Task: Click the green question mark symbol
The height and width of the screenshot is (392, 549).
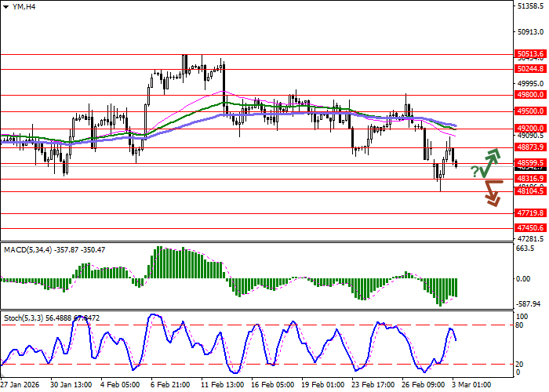Action: [475, 172]
